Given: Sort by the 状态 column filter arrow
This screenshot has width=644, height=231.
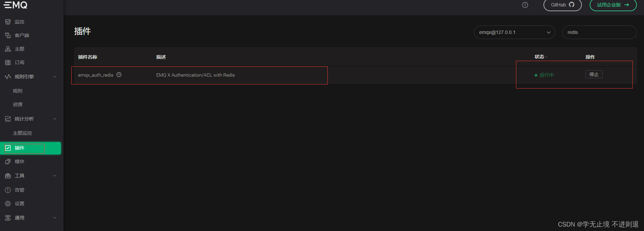Looking at the screenshot, I should pos(547,57).
